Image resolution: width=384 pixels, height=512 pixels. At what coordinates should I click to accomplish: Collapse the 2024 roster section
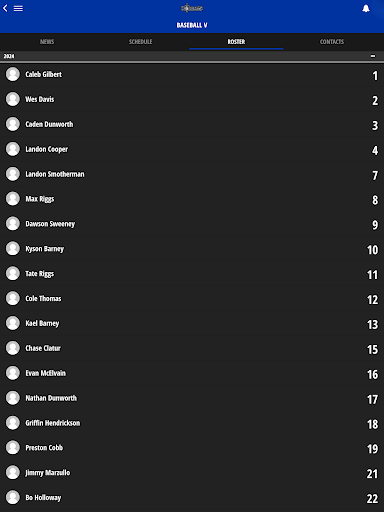coord(373,56)
